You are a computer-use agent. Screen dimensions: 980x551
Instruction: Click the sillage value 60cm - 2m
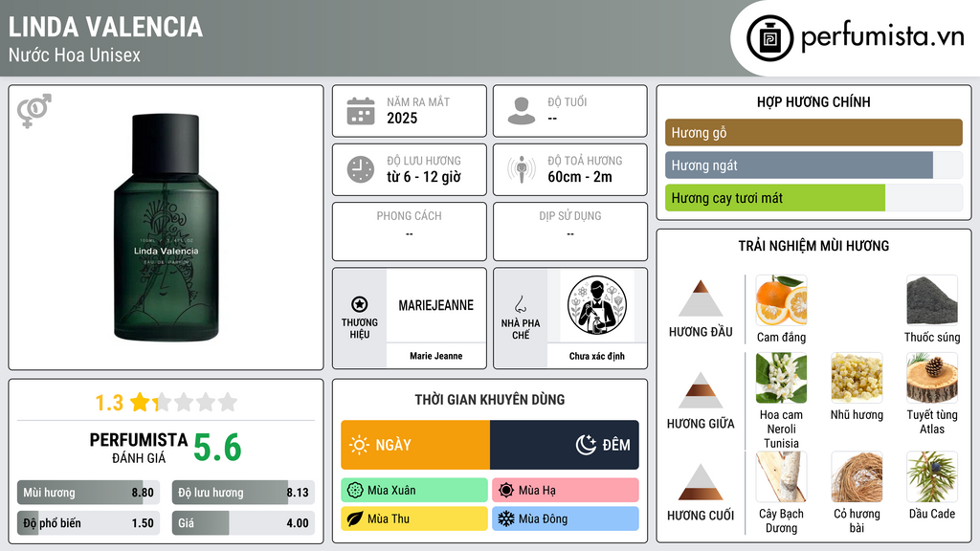coord(580,177)
